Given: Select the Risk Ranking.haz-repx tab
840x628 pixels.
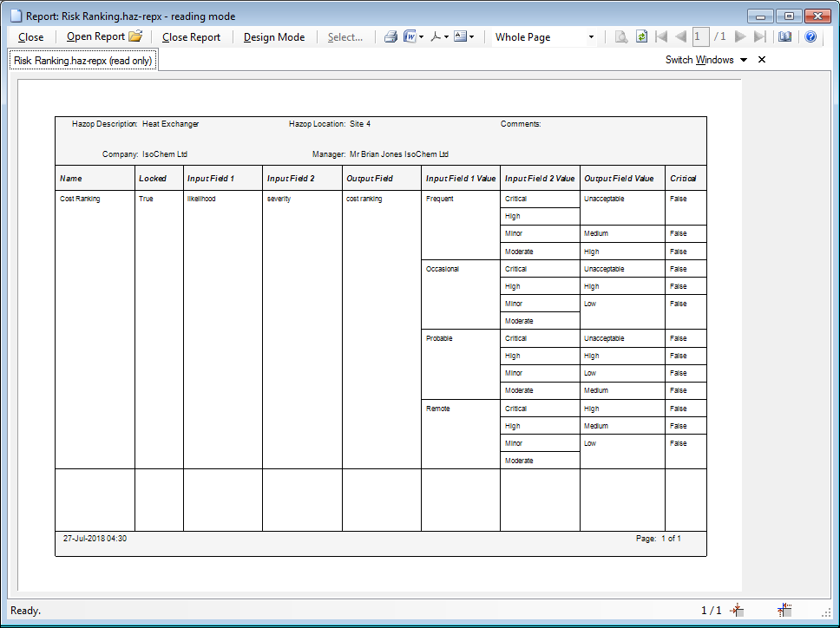Looking at the screenshot, I should [82, 61].
